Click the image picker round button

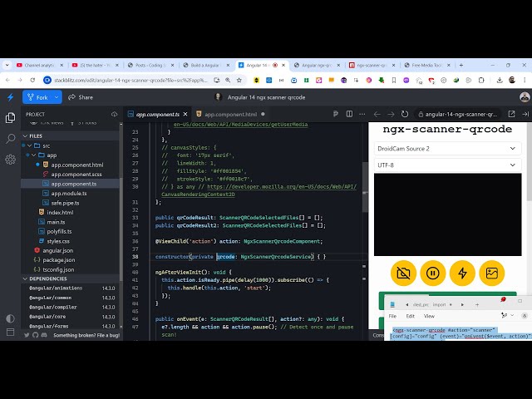491,273
